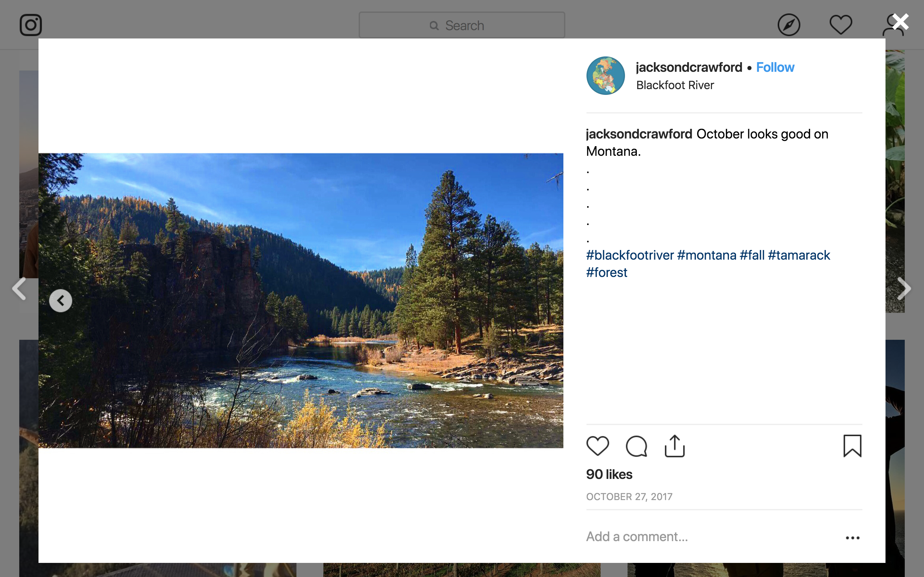Open the Blackfoot River location link
The image size is (924, 577).
point(675,85)
